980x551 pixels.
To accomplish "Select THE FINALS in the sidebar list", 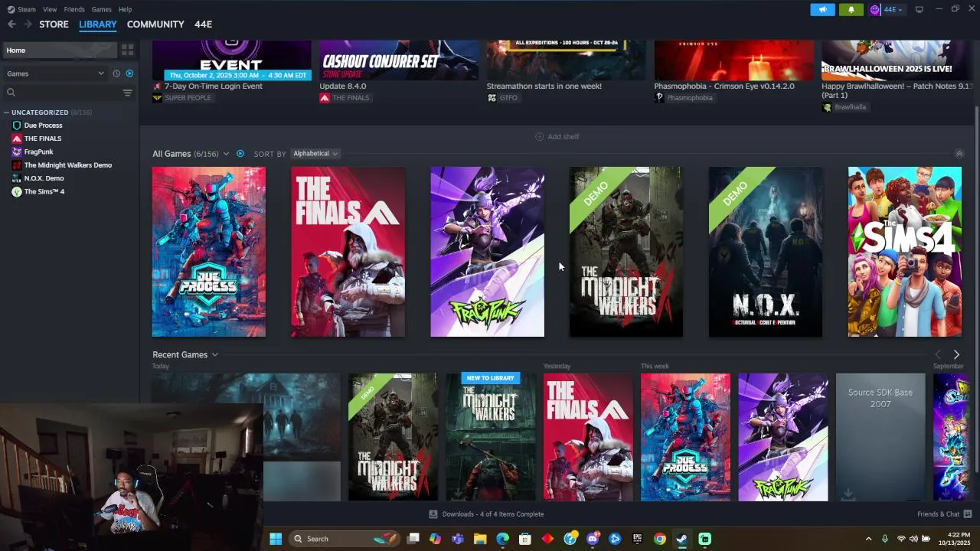I will click(x=42, y=139).
